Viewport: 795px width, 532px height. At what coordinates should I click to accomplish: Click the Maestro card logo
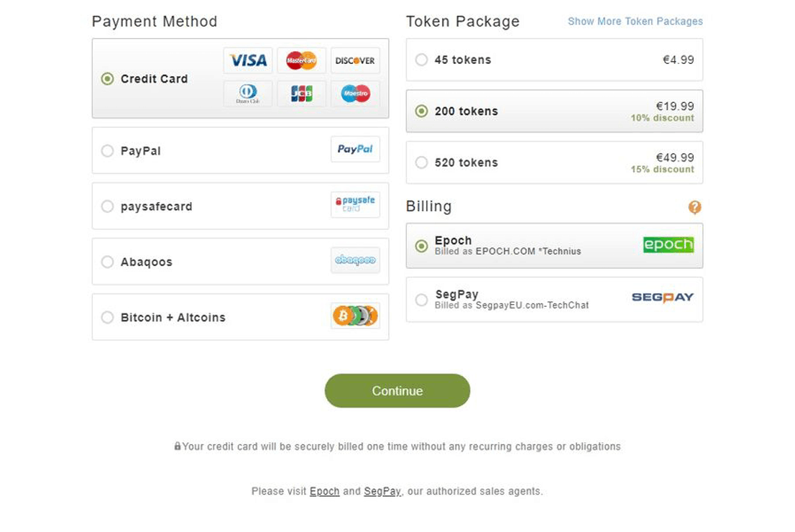click(355, 93)
